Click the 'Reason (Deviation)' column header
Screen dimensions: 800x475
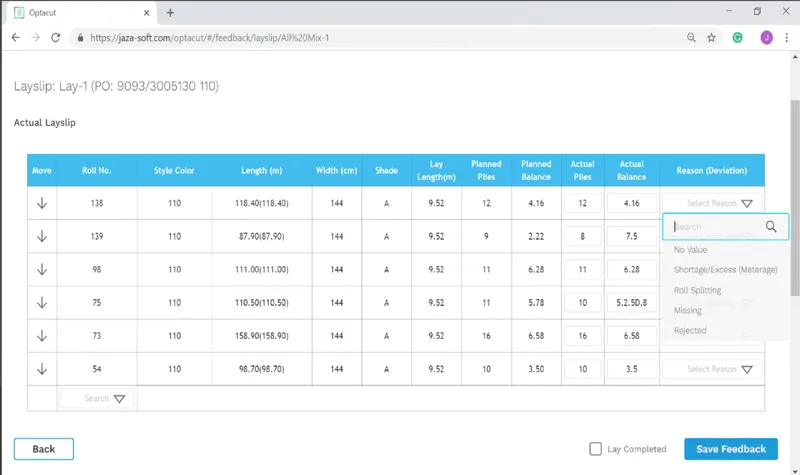pyautogui.click(x=712, y=170)
